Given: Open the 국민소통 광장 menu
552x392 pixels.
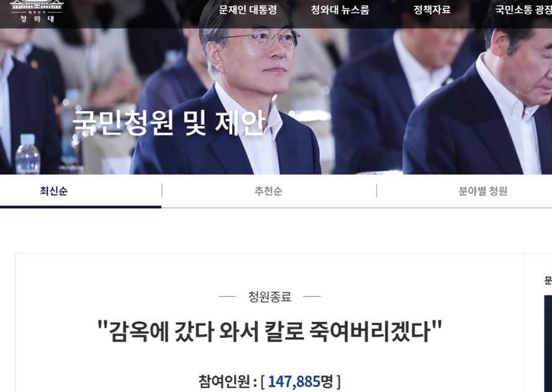Looking at the screenshot, I should (523, 9).
